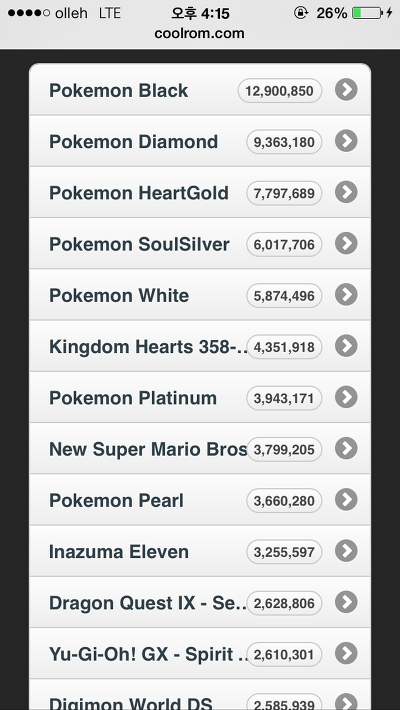The image size is (400, 710).
Task: Tap the arrow icon beside Pokemon Black
Action: (x=347, y=90)
